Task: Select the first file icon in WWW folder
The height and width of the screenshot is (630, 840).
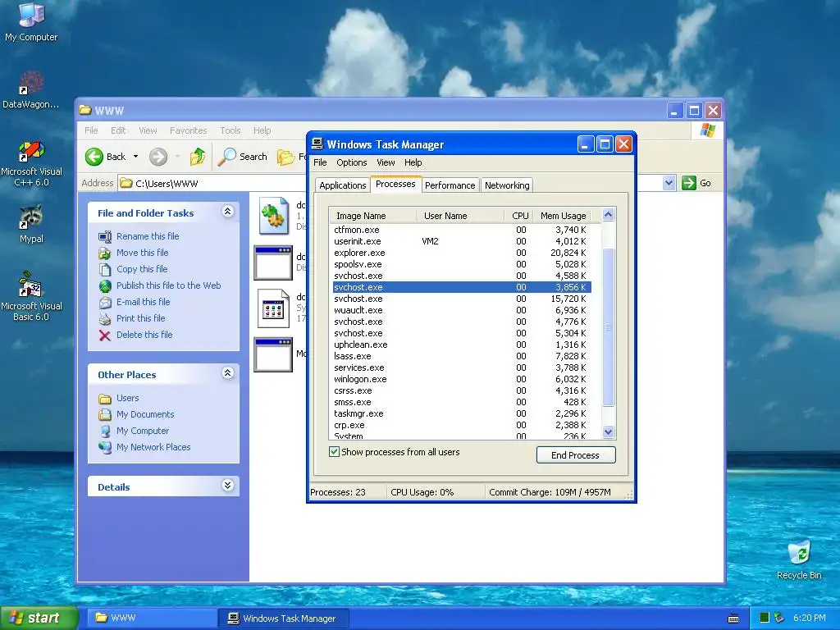Action: click(274, 216)
